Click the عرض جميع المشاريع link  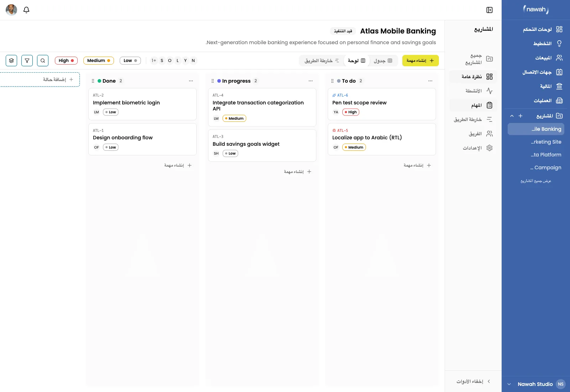(x=536, y=181)
